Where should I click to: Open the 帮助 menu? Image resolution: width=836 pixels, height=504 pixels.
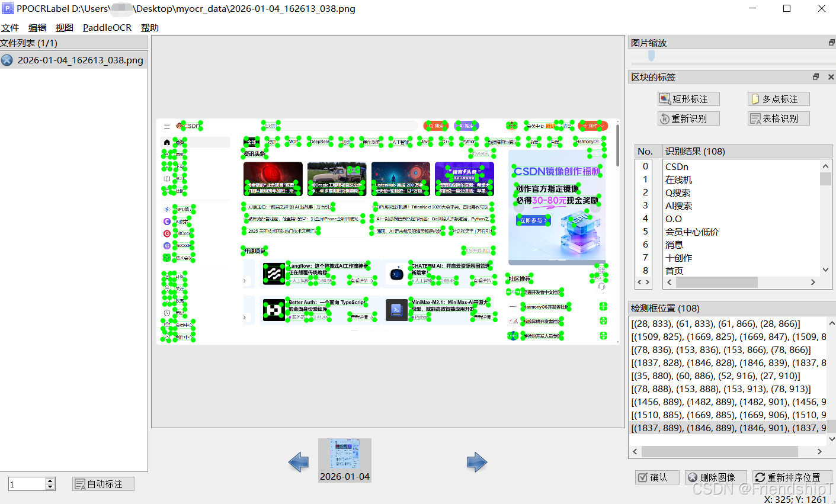coord(150,28)
